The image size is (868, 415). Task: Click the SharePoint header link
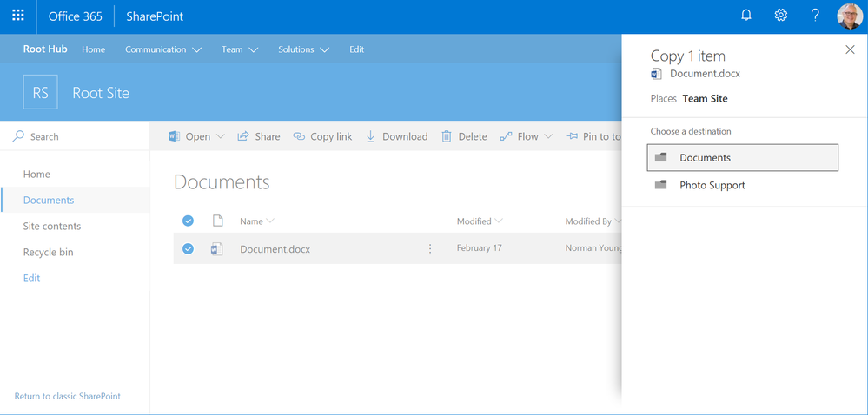[155, 16]
